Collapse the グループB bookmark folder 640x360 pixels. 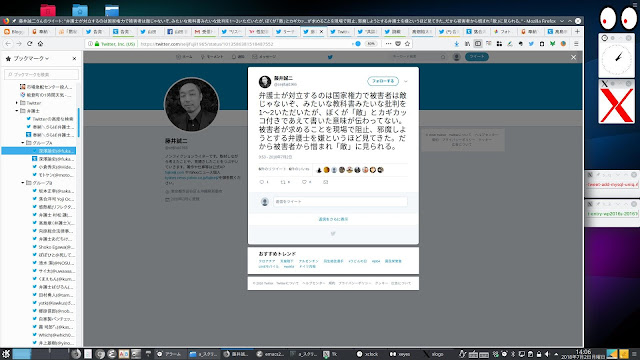point(23,183)
